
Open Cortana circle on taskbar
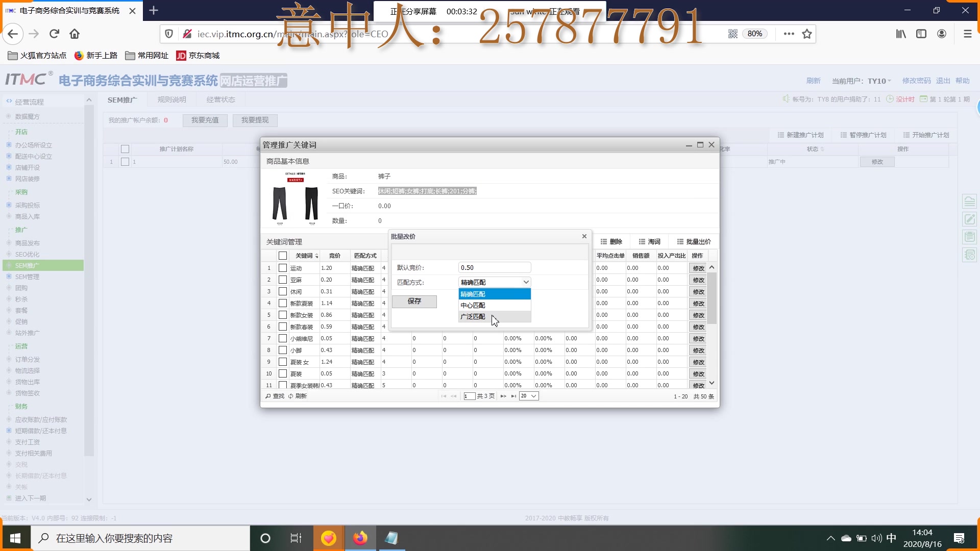click(265, 538)
